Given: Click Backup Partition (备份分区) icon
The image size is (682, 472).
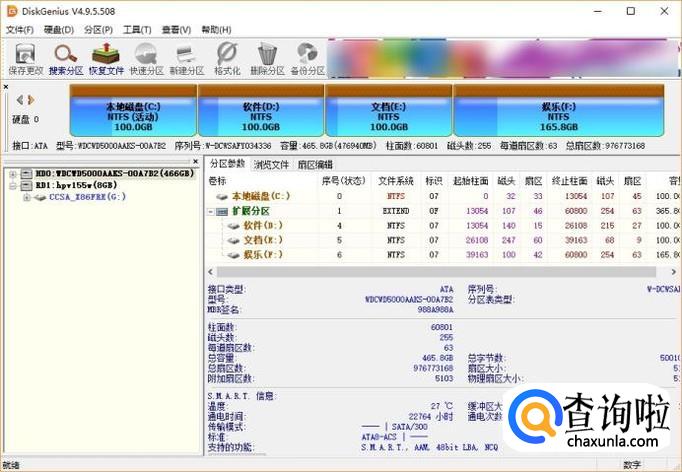Looking at the screenshot, I should (x=308, y=59).
